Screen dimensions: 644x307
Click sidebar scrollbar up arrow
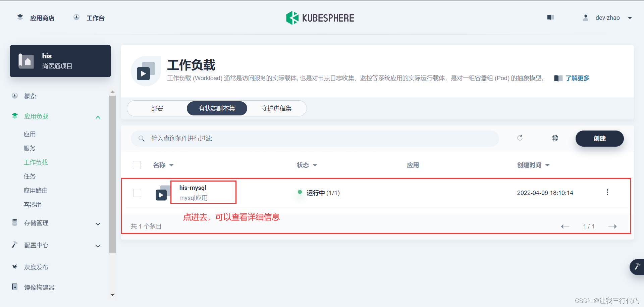[112, 92]
